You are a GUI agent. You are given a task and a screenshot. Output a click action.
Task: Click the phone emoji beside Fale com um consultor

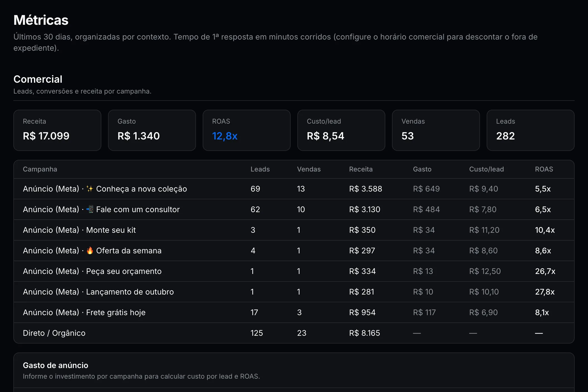[x=90, y=209]
